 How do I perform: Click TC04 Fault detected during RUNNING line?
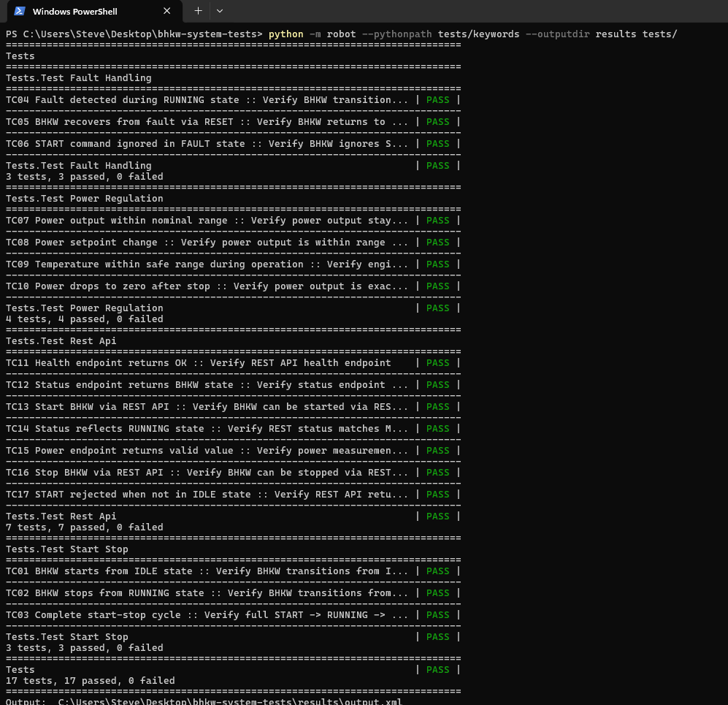(x=233, y=100)
